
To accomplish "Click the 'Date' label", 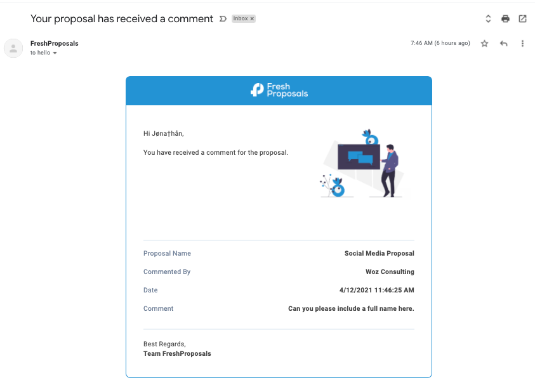I will (x=150, y=290).
